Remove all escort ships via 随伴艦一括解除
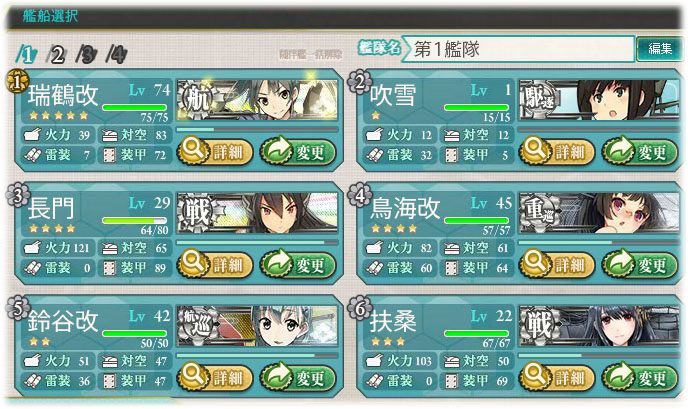 (311, 54)
